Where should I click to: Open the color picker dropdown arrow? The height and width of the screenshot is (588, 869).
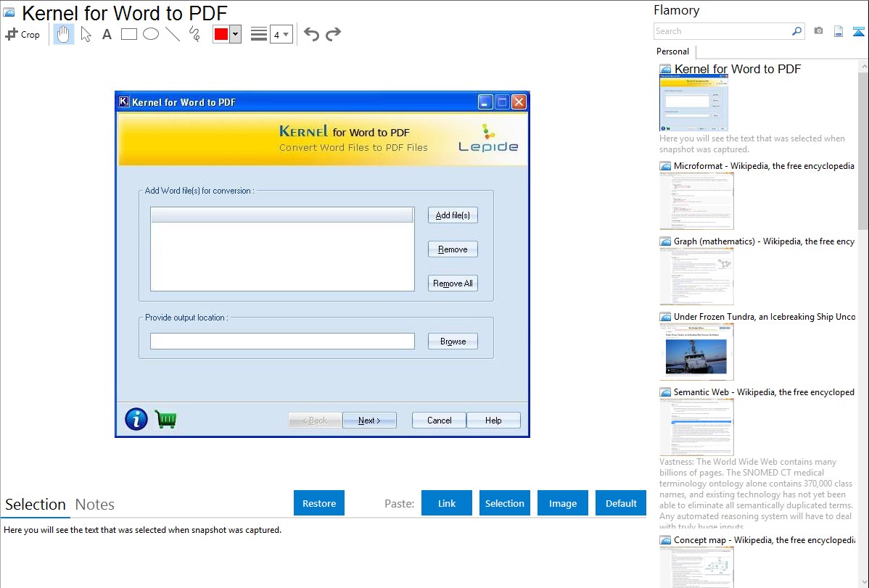236,34
